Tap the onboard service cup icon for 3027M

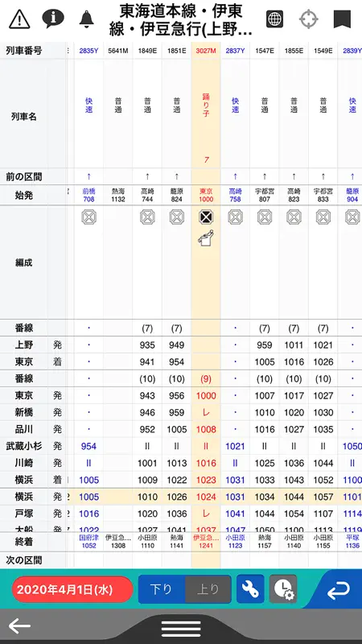[x=206, y=238]
